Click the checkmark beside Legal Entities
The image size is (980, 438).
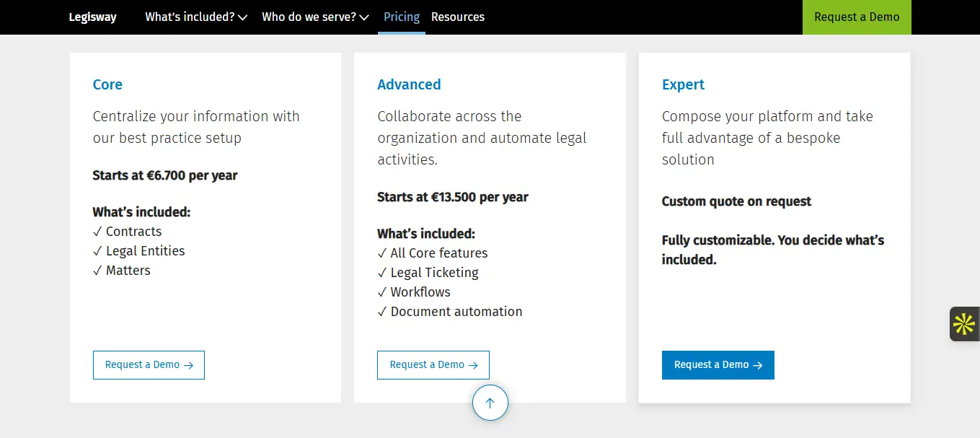pos(97,251)
